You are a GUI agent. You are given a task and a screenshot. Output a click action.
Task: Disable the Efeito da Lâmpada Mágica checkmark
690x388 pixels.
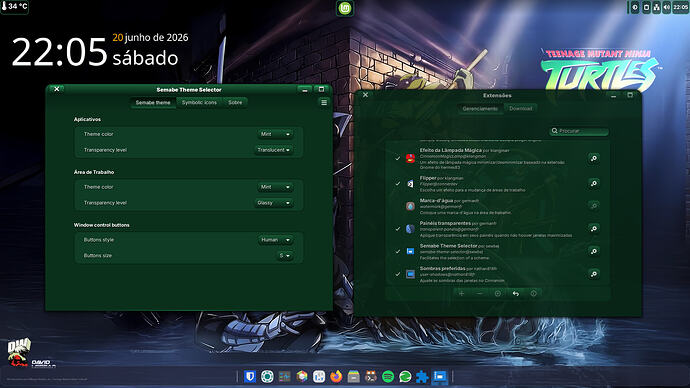(x=397, y=158)
